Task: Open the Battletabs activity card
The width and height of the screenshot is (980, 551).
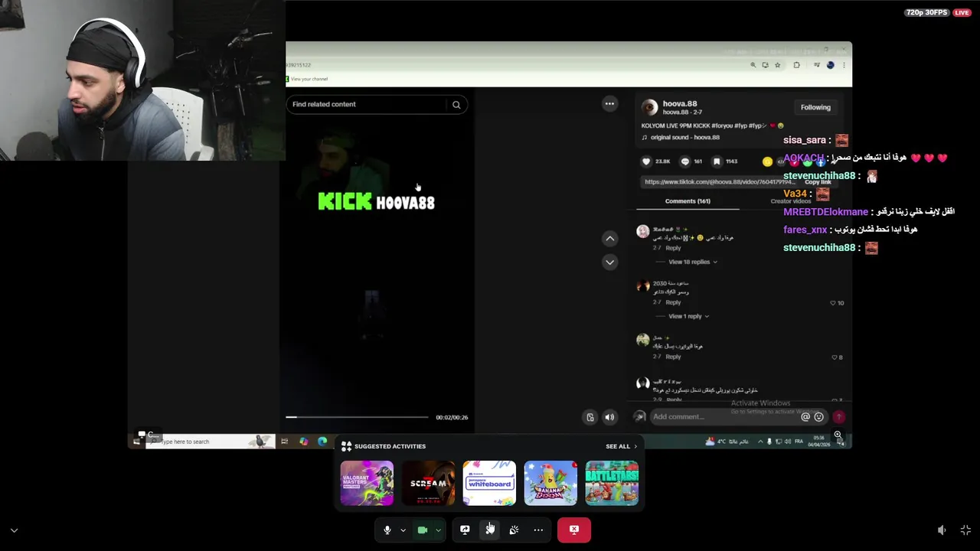Action: click(612, 483)
